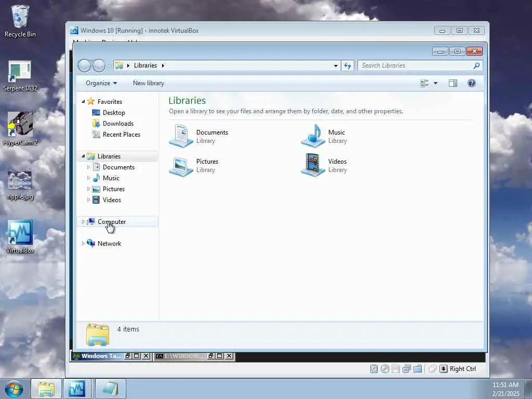Open the view options dropdown arrow

point(436,83)
